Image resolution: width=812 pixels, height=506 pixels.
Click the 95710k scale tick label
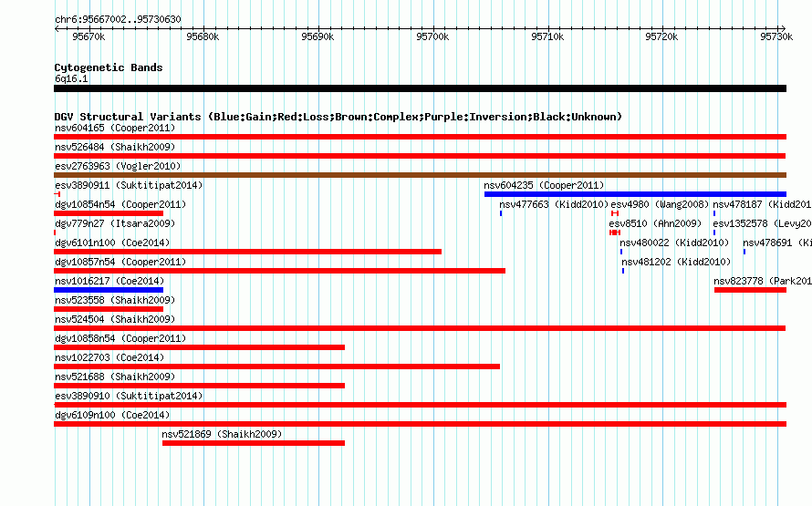pos(547,36)
